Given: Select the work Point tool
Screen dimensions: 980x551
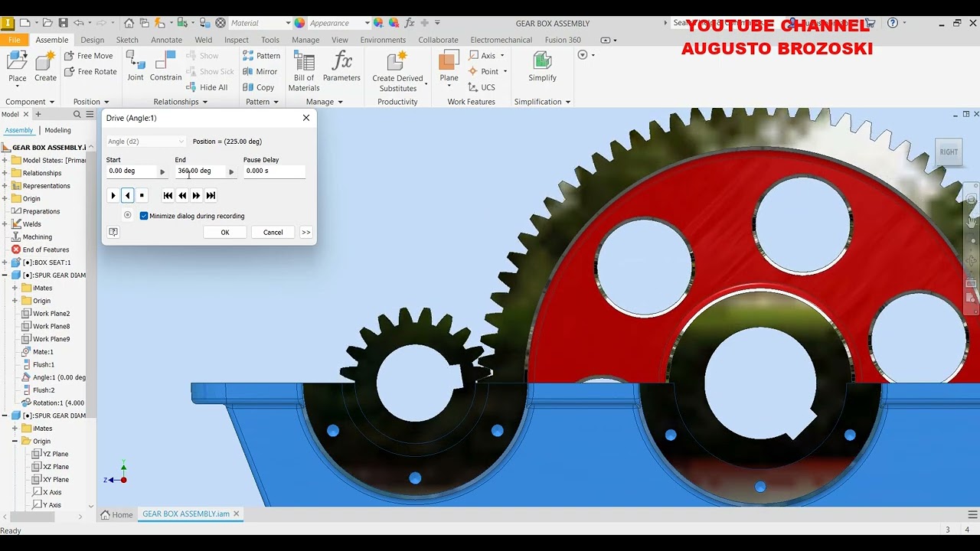Looking at the screenshot, I should click(x=484, y=72).
